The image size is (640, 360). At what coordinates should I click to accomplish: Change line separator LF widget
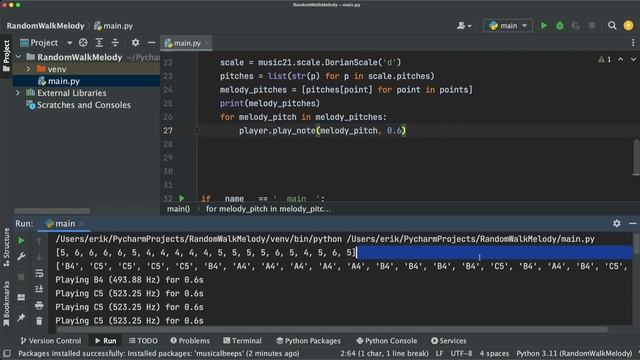tap(439, 353)
